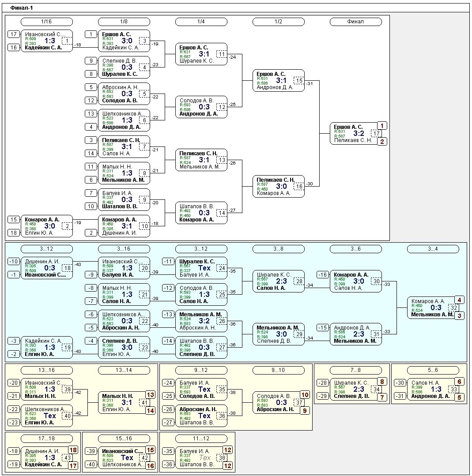Select the Финал-1 tab title
Screen dimensions: 472x476
coord(22,8)
